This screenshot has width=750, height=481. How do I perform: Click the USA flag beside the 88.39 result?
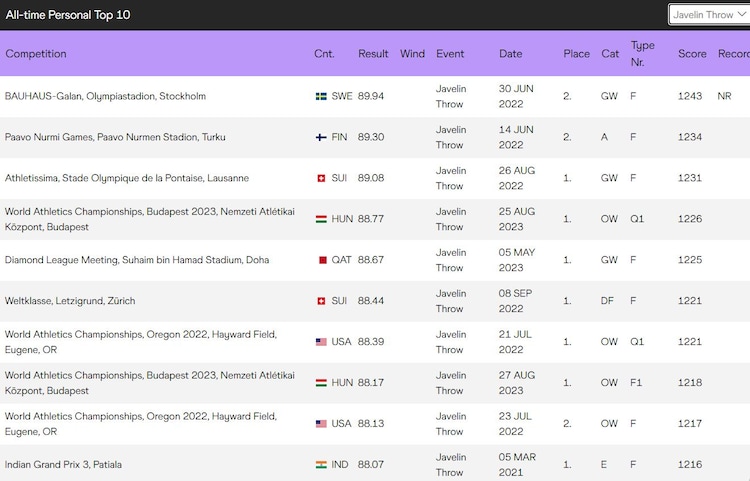[321, 342]
